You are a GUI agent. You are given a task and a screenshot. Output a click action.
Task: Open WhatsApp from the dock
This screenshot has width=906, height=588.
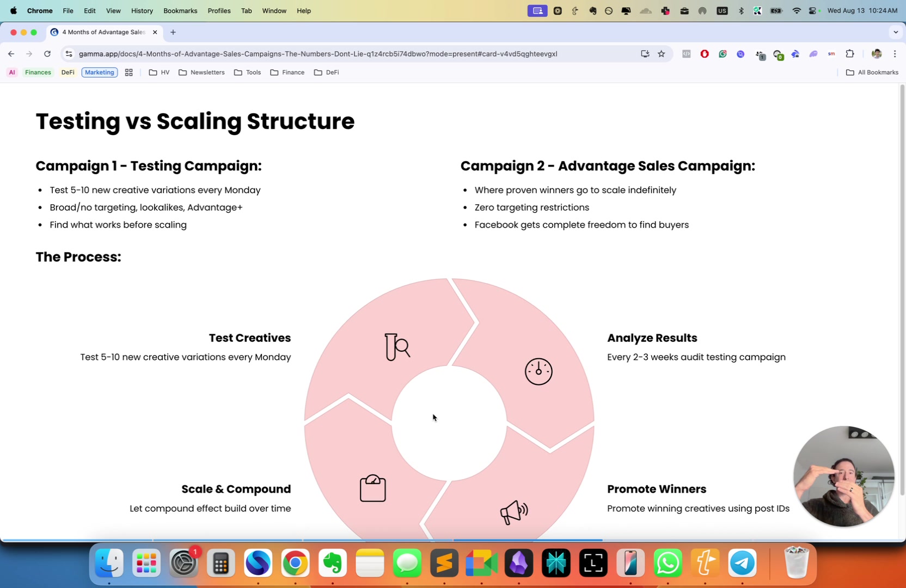[x=668, y=563]
